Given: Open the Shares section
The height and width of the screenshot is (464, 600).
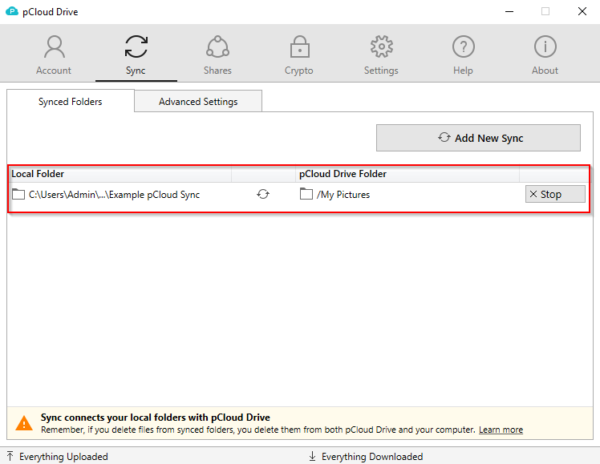Looking at the screenshot, I should pos(217,55).
